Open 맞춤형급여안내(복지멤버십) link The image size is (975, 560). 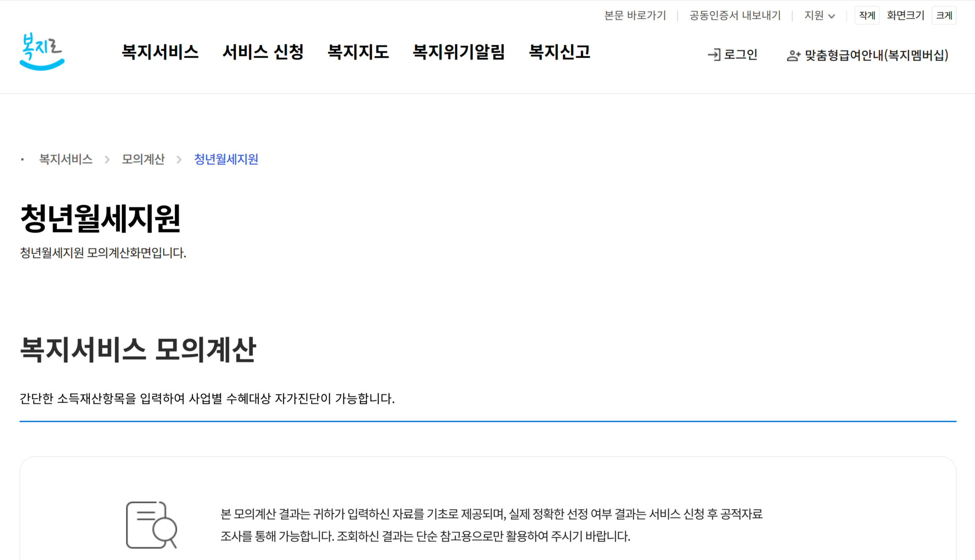(876, 55)
